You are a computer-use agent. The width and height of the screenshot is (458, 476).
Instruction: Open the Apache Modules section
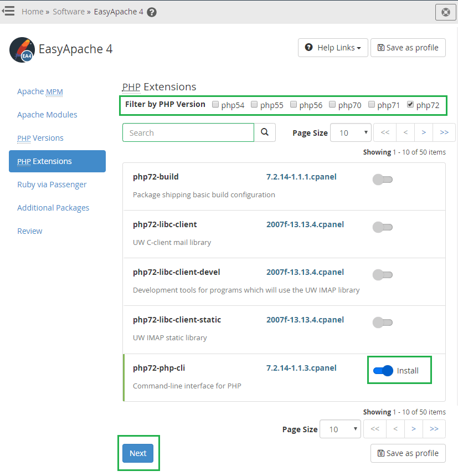coord(47,115)
